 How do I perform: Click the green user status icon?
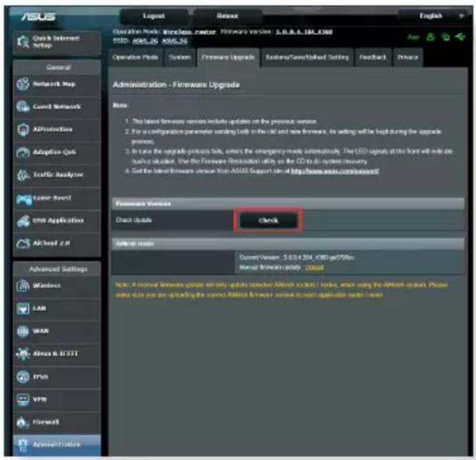click(x=430, y=37)
